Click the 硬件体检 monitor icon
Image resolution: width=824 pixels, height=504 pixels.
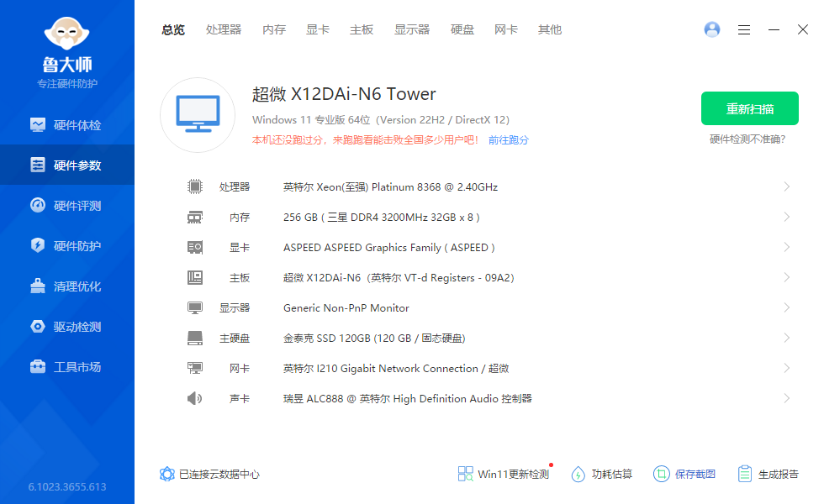tap(38, 125)
